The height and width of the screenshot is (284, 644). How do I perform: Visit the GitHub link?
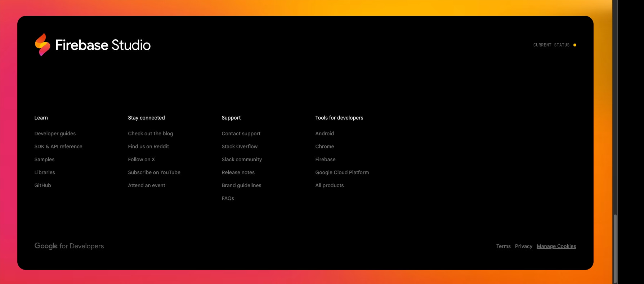pos(43,185)
